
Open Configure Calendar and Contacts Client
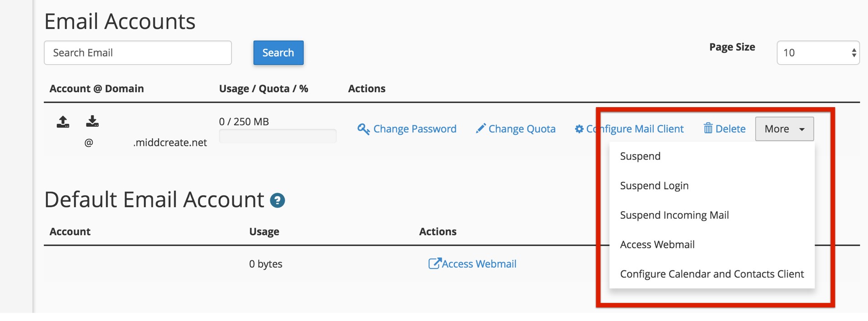tap(712, 274)
